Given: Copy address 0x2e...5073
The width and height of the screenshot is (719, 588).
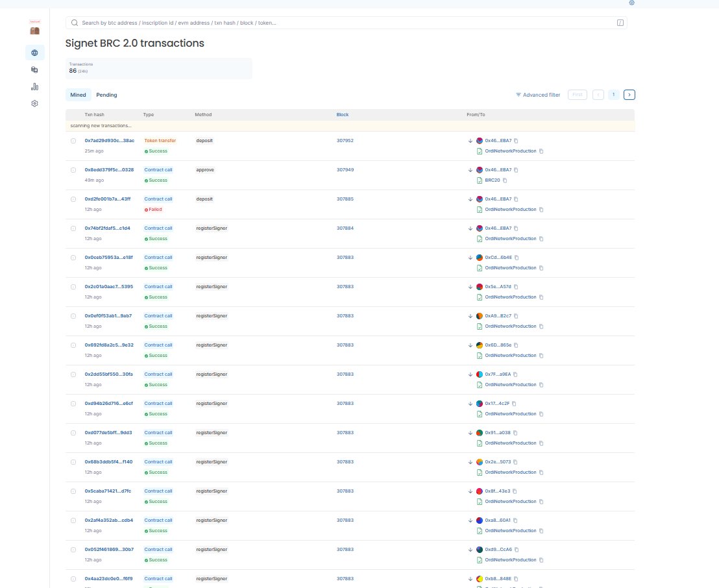Looking at the screenshot, I should coord(515,462).
